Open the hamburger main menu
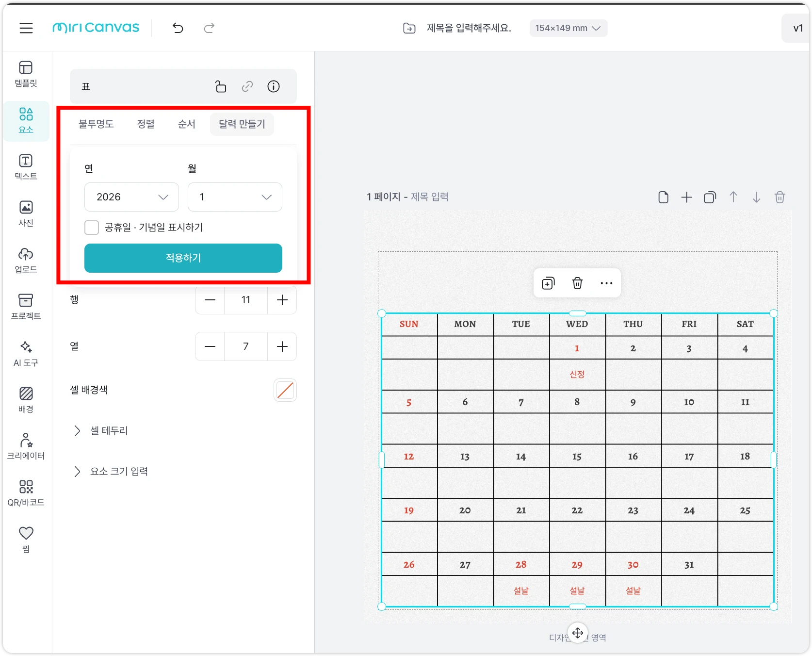The height and width of the screenshot is (656, 812). point(26,28)
